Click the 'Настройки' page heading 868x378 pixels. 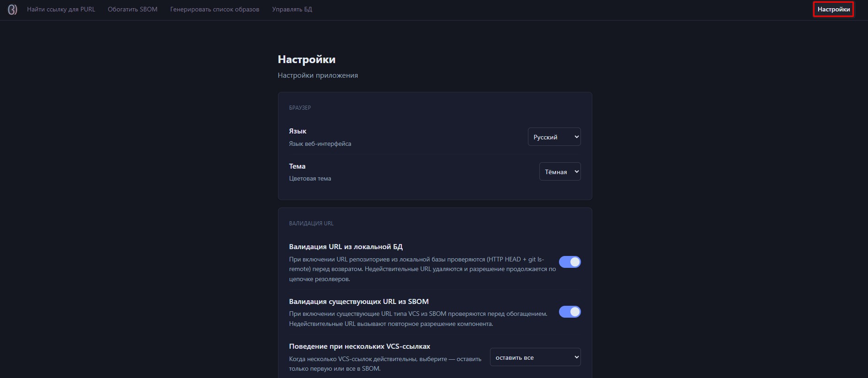point(307,59)
